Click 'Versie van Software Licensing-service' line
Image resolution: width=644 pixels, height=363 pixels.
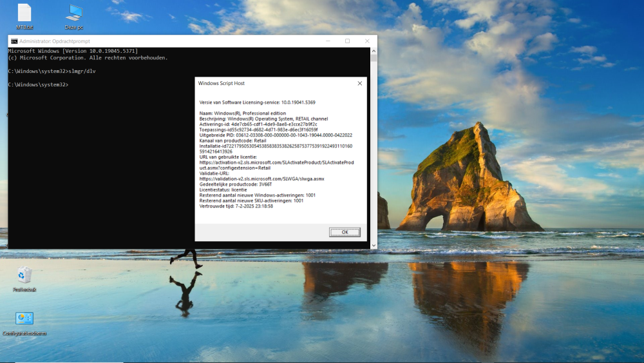(257, 103)
